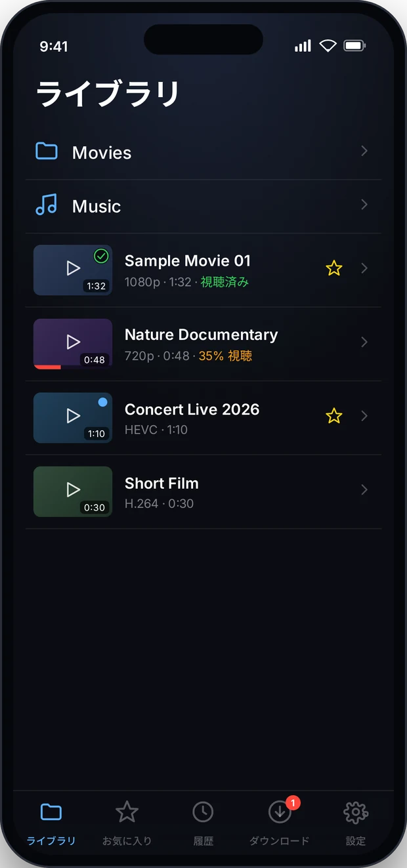Tap the Library folder tab icon
Viewport: 407px width, 868px height.
pos(51,812)
